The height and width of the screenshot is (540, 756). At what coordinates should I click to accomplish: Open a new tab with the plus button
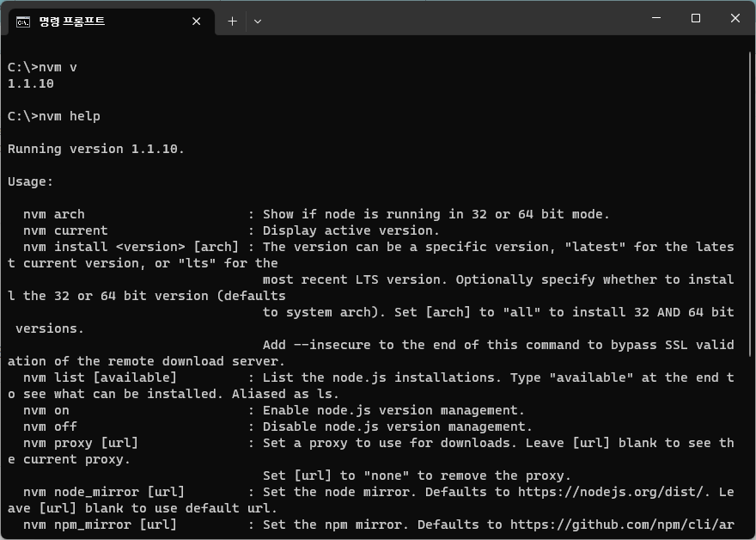tap(233, 21)
